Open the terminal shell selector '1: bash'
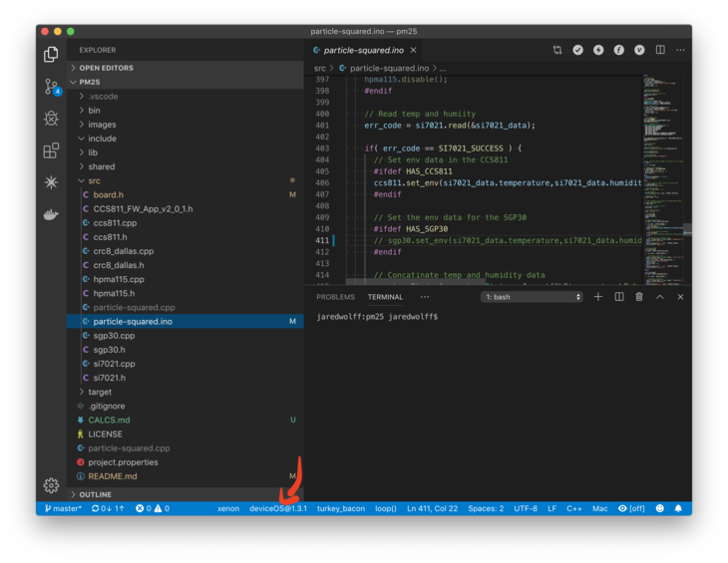Screen dimensions: 728x563 (x=532, y=297)
